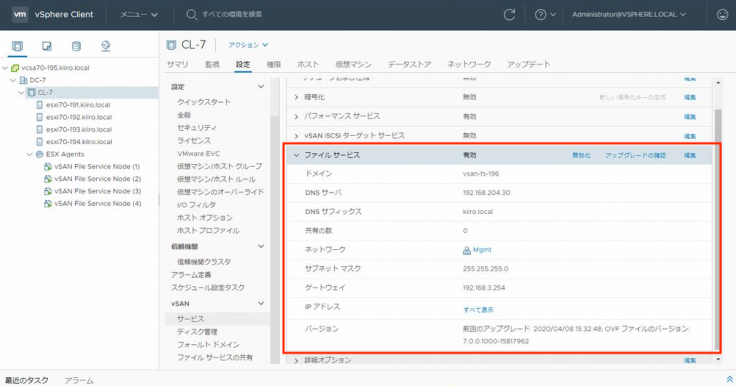This screenshot has height=386, width=736.
Task: Switch to the 仮想マシン tab
Action: (353, 64)
